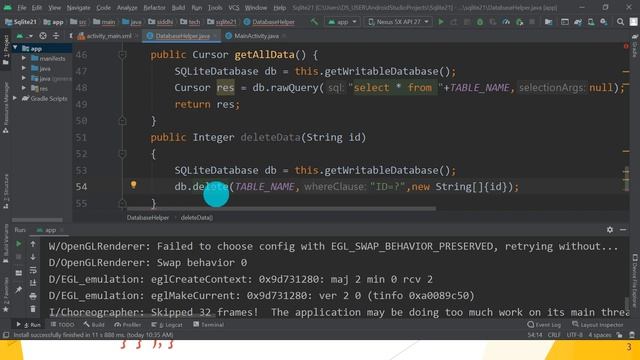Start debugging with the bug icon
The height and width of the screenshot is (360, 640).
click(x=480, y=22)
